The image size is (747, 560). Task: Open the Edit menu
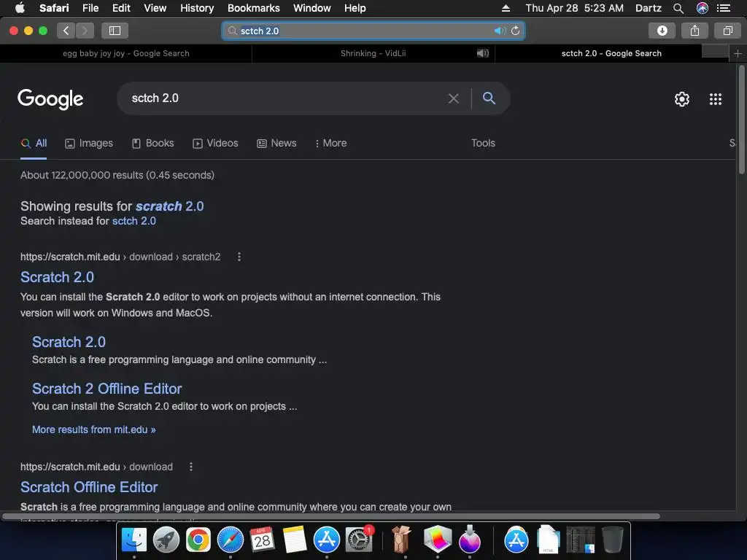pos(121,8)
